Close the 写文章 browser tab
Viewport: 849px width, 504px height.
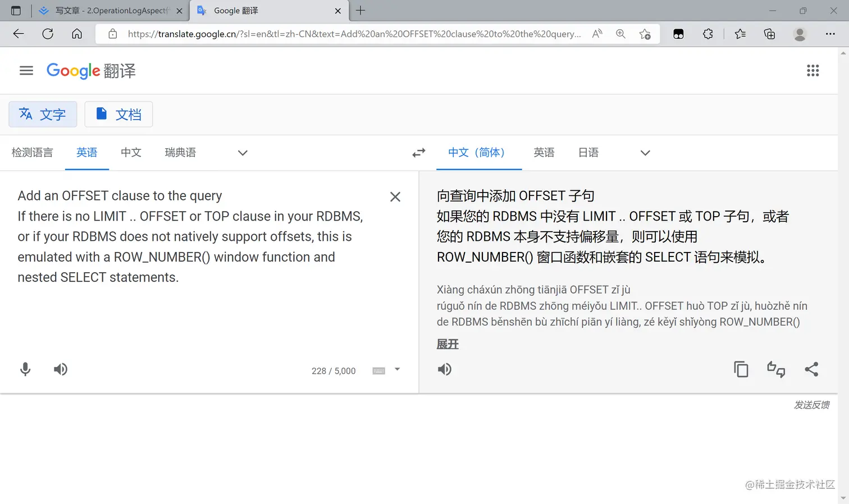point(179,11)
